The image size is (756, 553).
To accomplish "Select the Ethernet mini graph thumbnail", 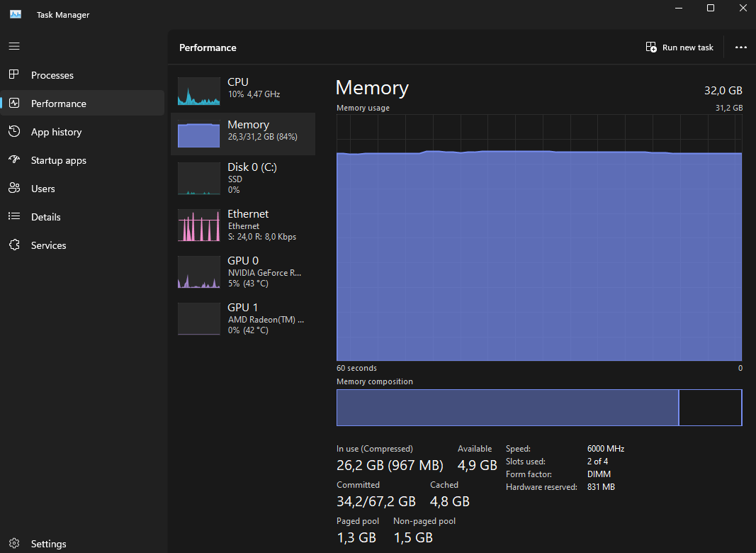I will (198, 225).
